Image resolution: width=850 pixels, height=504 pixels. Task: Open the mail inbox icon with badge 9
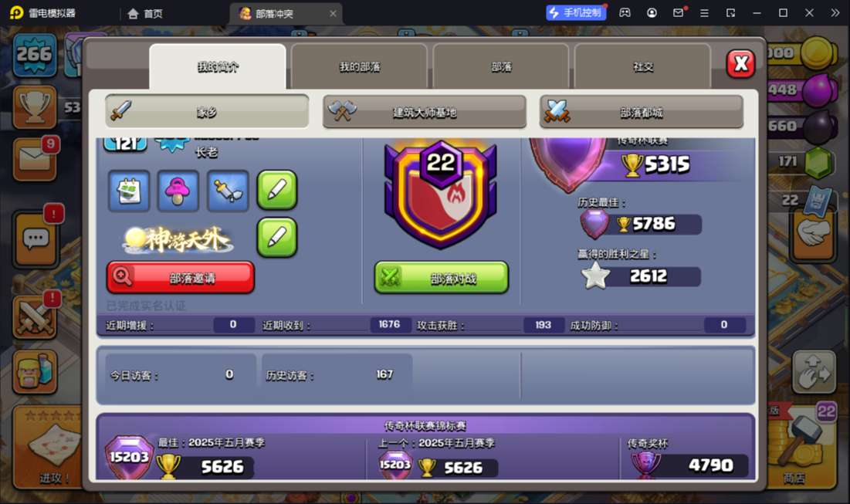click(x=36, y=159)
